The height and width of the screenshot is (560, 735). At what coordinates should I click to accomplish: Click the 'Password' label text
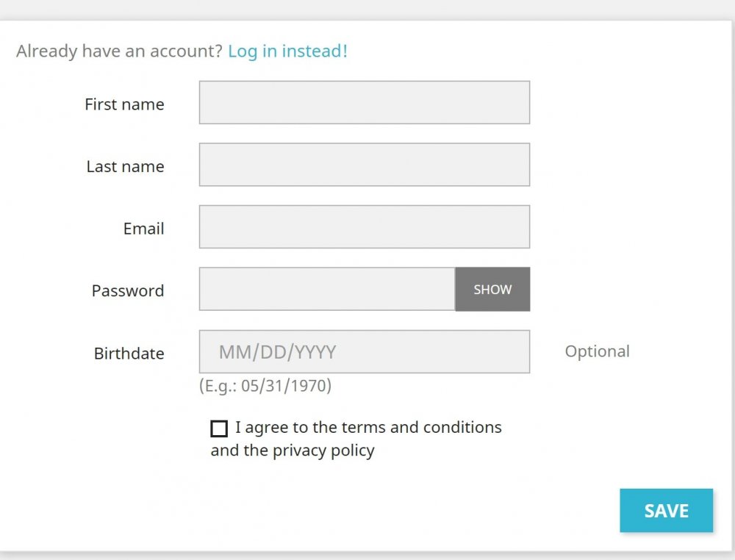(x=128, y=291)
